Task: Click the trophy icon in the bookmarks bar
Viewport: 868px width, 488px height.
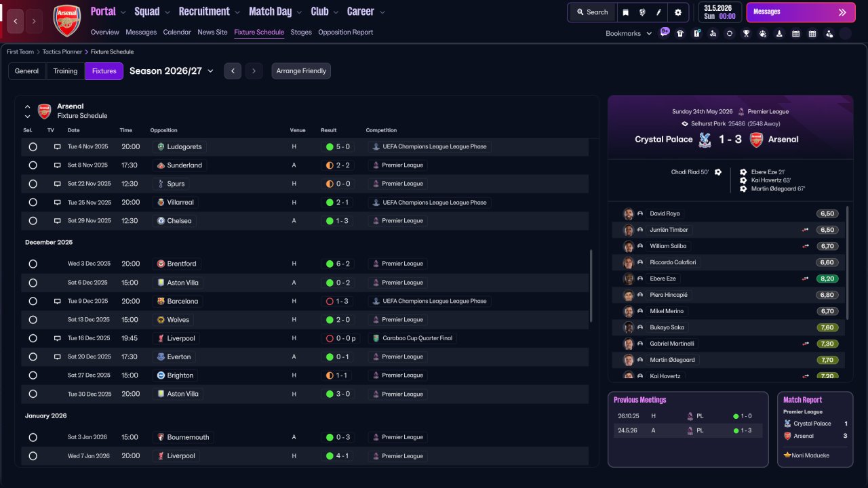Action: pyautogui.click(x=746, y=33)
